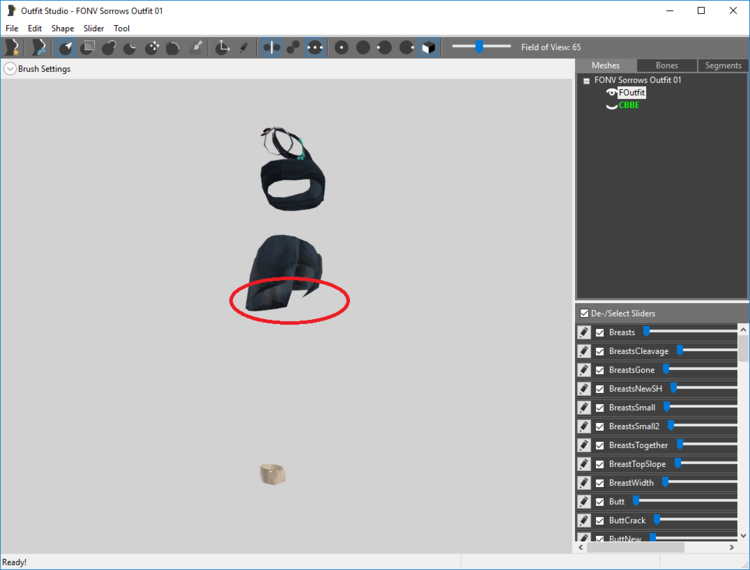Viewport: 750px width, 570px height.
Task: Click the BreastsCleavage slider handle
Action: (679, 351)
